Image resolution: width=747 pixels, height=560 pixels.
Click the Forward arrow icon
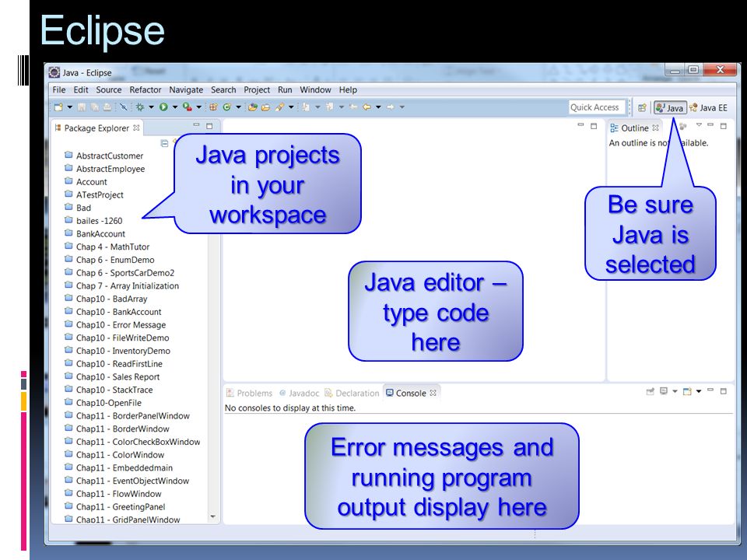pyautogui.click(x=390, y=107)
